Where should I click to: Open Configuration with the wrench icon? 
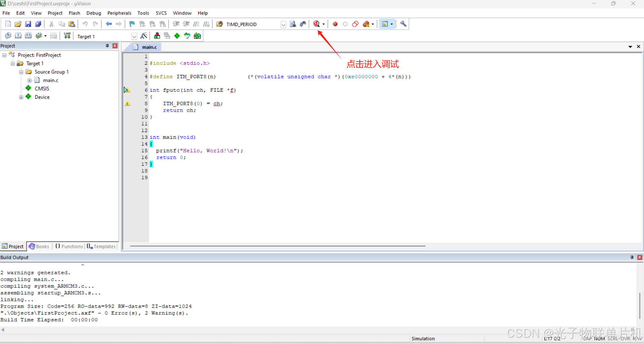click(403, 24)
